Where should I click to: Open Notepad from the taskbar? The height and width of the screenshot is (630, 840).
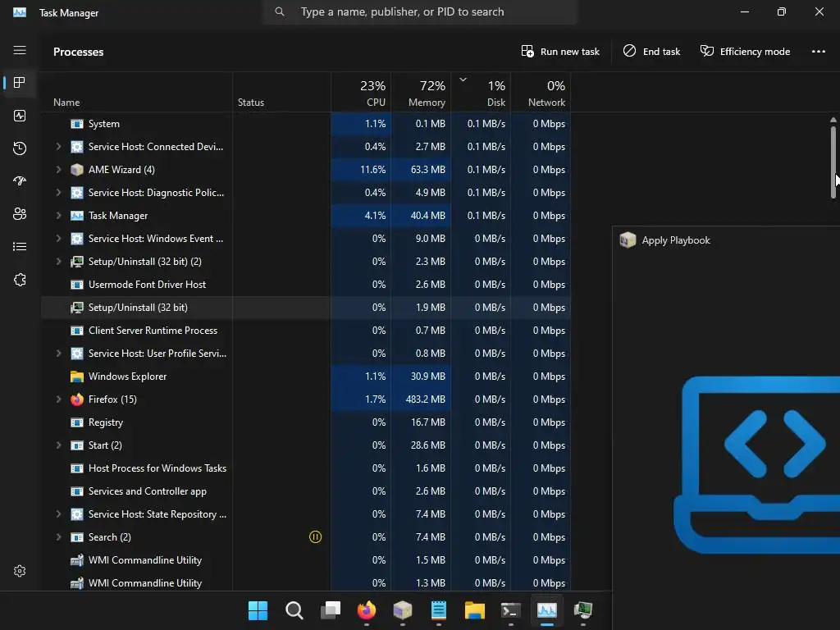[x=439, y=610]
